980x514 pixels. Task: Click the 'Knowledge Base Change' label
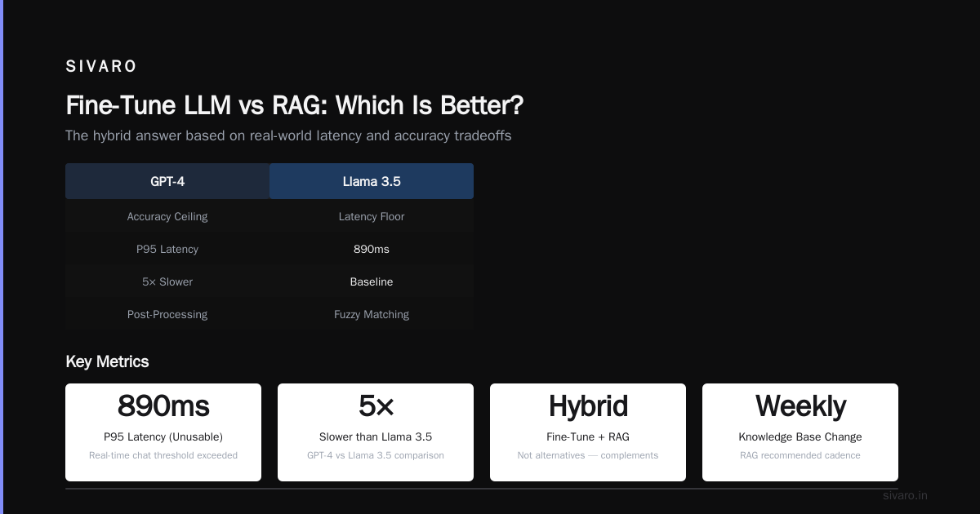pos(800,436)
